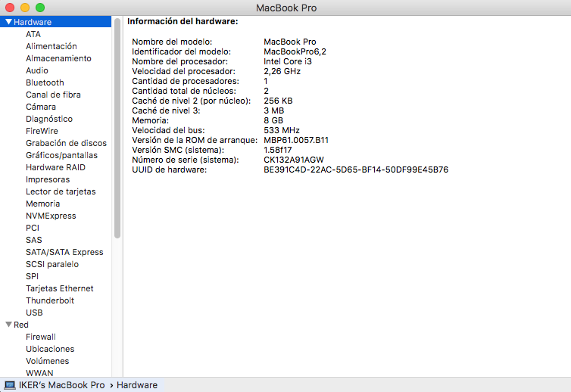The height and width of the screenshot is (392, 571).
Task: Select Memoria in the sidebar list
Action: point(42,204)
